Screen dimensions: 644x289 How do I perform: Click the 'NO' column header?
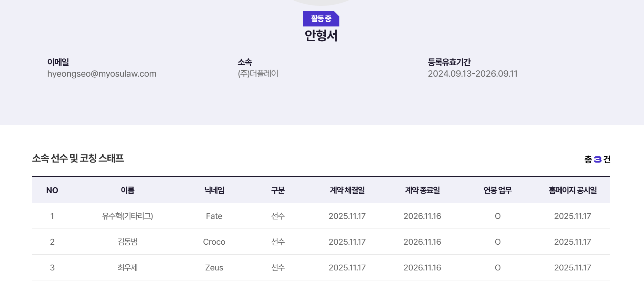(x=52, y=190)
